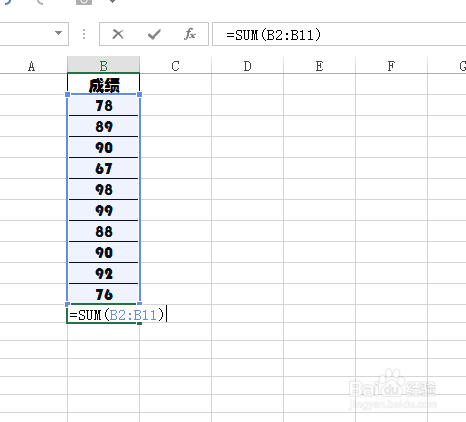Select column E header

319,66
